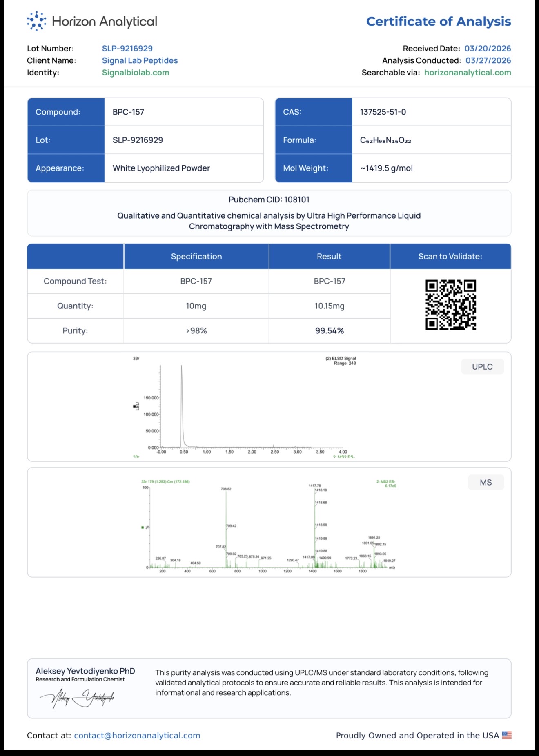Click the CAS number 137525-51-0
Image resolution: width=539 pixels, height=756 pixels.
pos(383,112)
